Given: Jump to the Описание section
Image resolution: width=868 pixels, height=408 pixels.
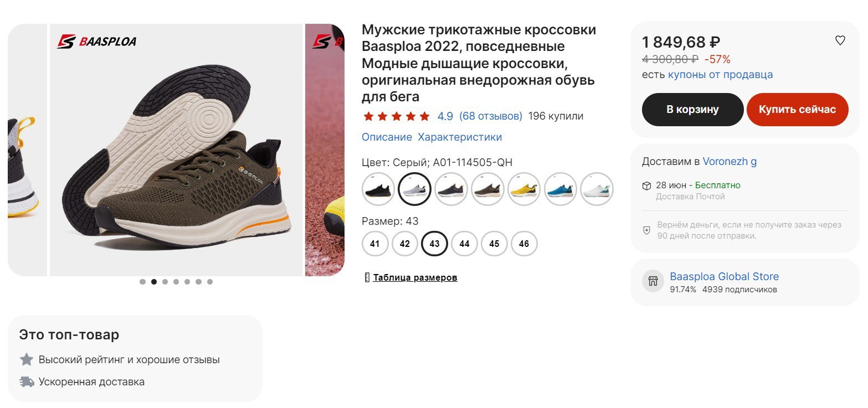Looking at the screenshot, I should pos(387,137).
